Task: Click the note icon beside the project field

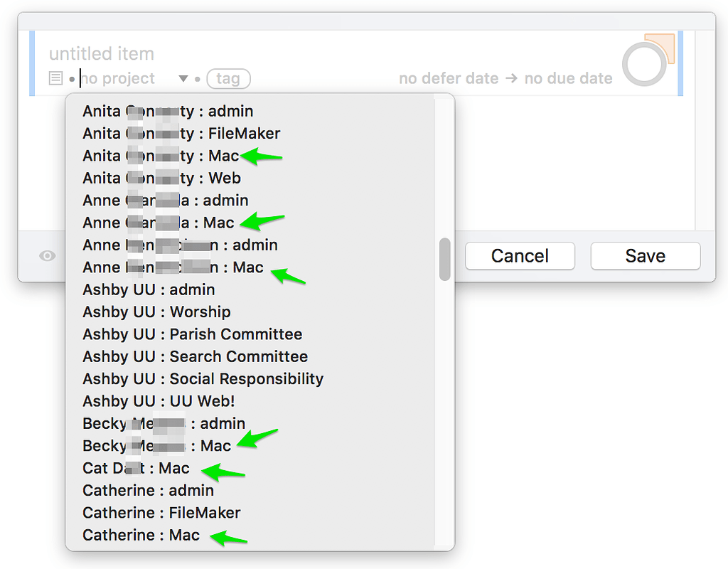Action: tap(55, 78)
